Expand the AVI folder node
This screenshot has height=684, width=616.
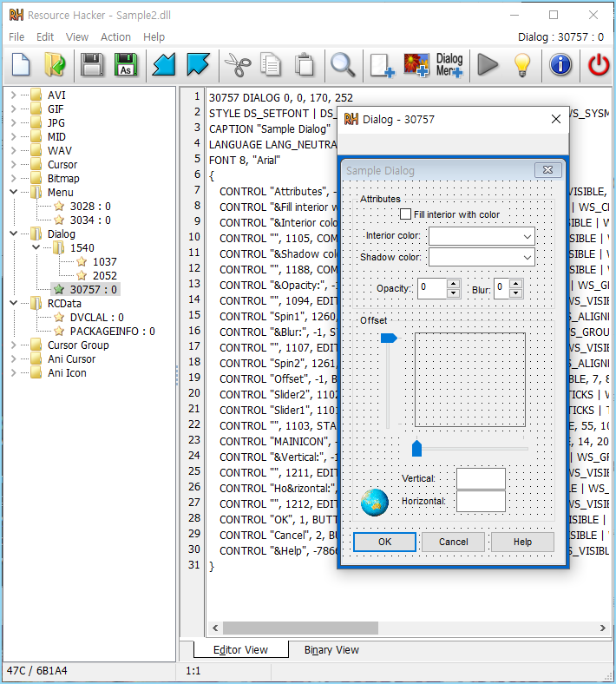click(14, 95)
